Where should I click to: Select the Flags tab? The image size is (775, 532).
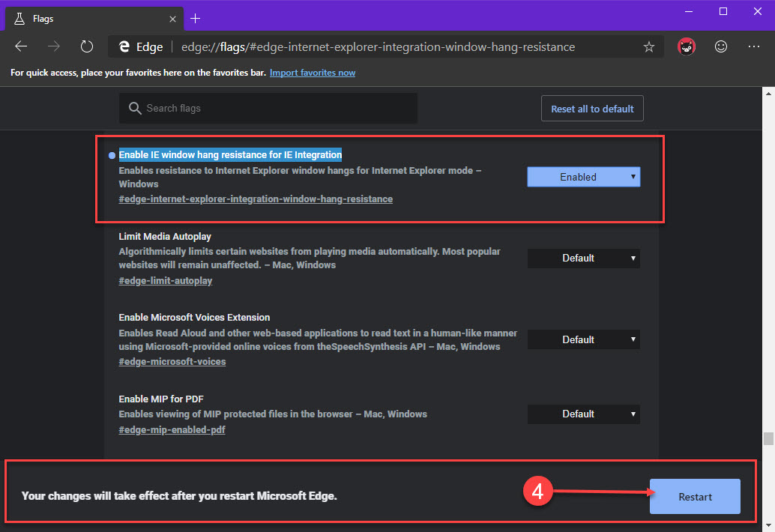(94, 19)
